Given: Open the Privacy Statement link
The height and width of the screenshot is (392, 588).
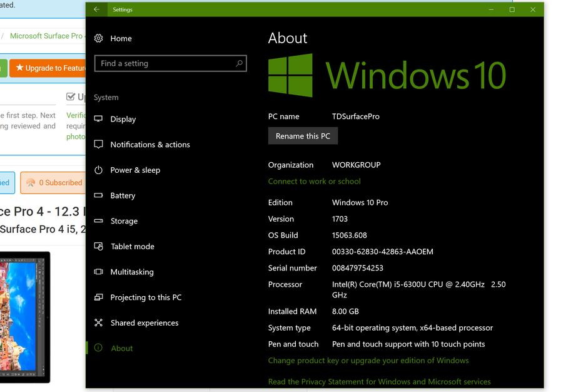Looking at the screenshot, I should pos(379,382).
